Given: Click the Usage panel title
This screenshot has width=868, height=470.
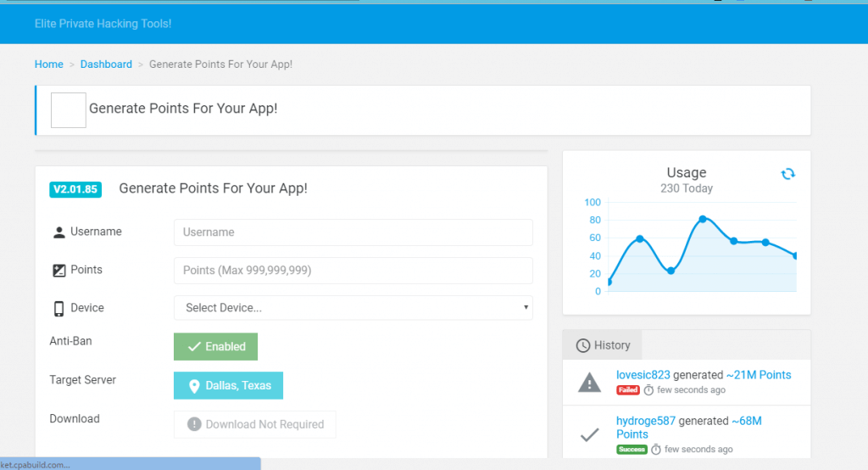Looking at the screenshot, I should click(687, 173).
